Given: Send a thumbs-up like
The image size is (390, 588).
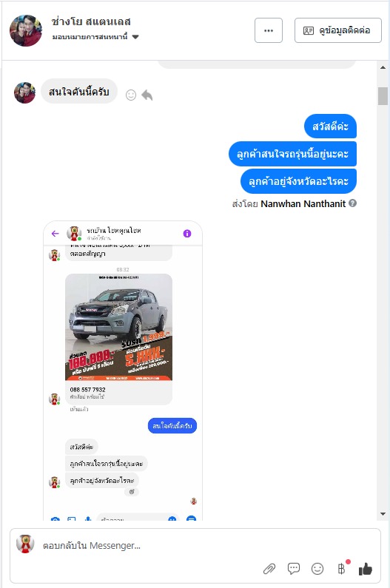Looking at the screenshot, I should pyautogui.click(x=366, y=569).
